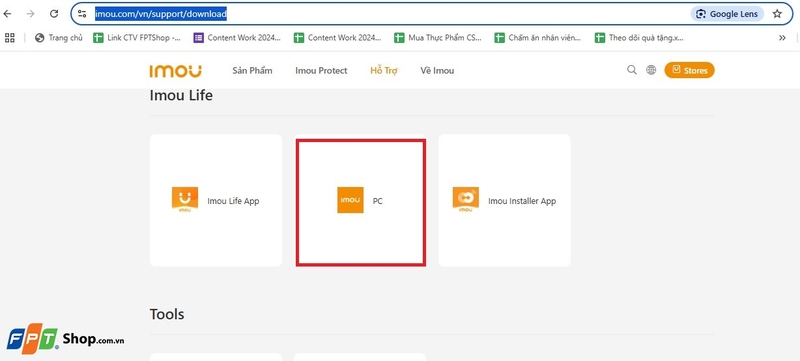Open site information icon in address bar
This screenshot has height=361, width=800.
coord(82,14)
